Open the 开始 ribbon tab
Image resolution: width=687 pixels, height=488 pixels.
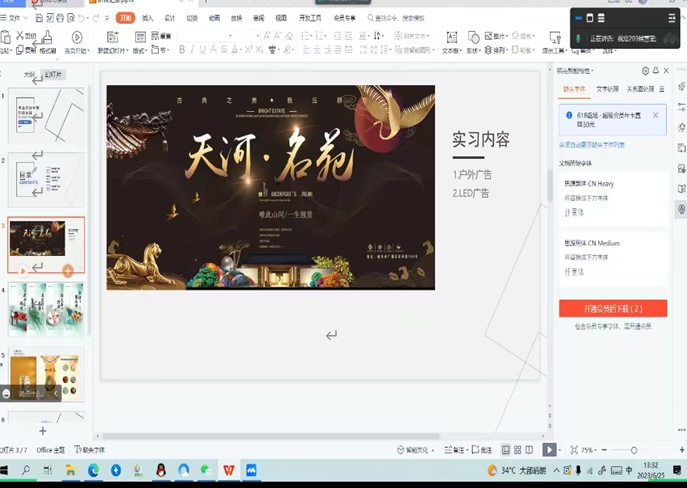click(125, 18)
